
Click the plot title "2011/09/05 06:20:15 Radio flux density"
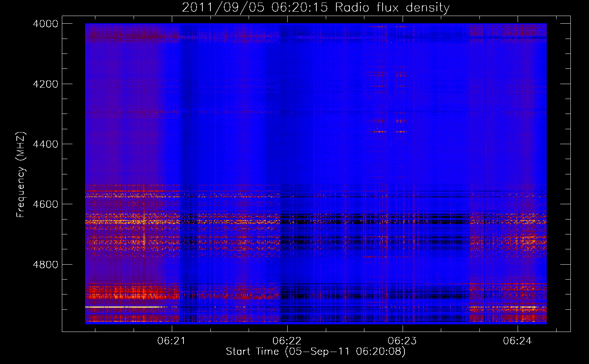pos(316,8)
